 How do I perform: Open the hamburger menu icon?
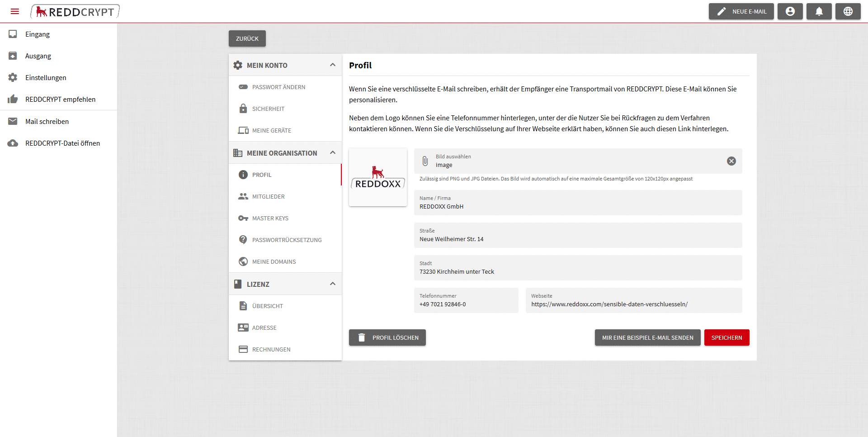[x=14, y=11]
